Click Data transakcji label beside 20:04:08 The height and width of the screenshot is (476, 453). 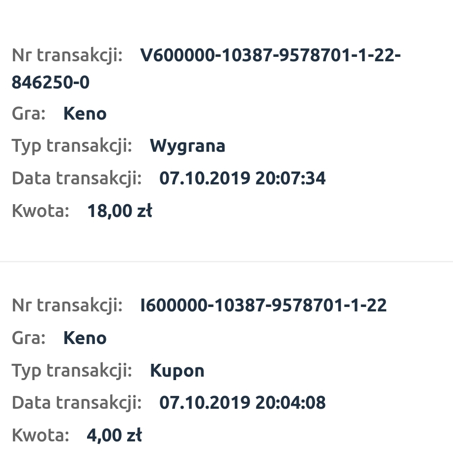77,403
